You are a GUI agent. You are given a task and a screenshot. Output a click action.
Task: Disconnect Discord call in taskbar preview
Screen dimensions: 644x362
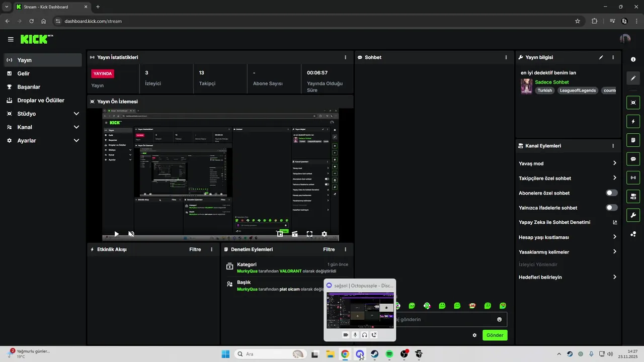click(x=374, y=335)
